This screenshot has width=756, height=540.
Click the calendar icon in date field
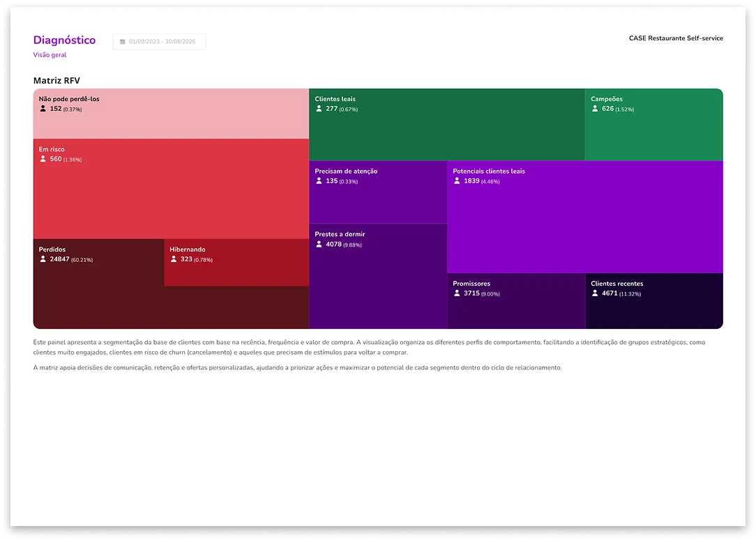[x=123, y=42]
